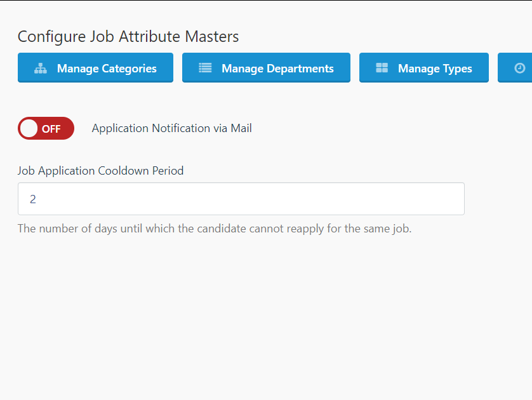Click the Job Application Cooldown Period label
This screenshot has width=532, height=400.
point(100,171)
